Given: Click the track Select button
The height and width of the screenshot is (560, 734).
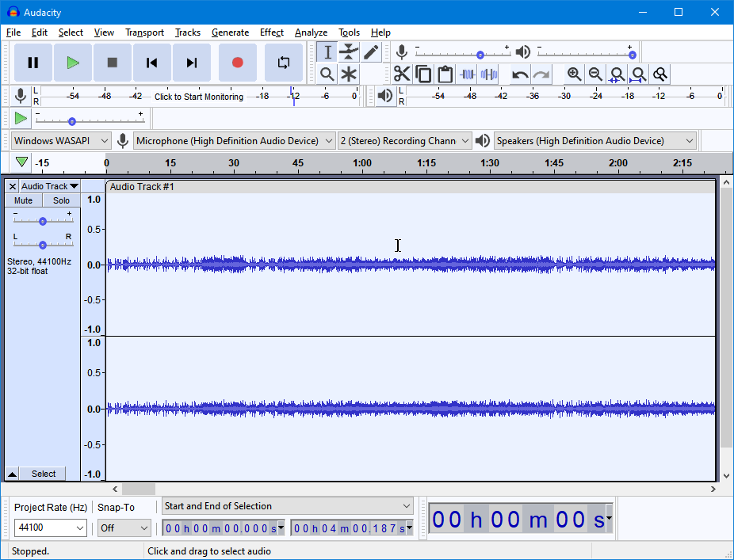Looking at the screenshot, I should [x=44, y=474].
